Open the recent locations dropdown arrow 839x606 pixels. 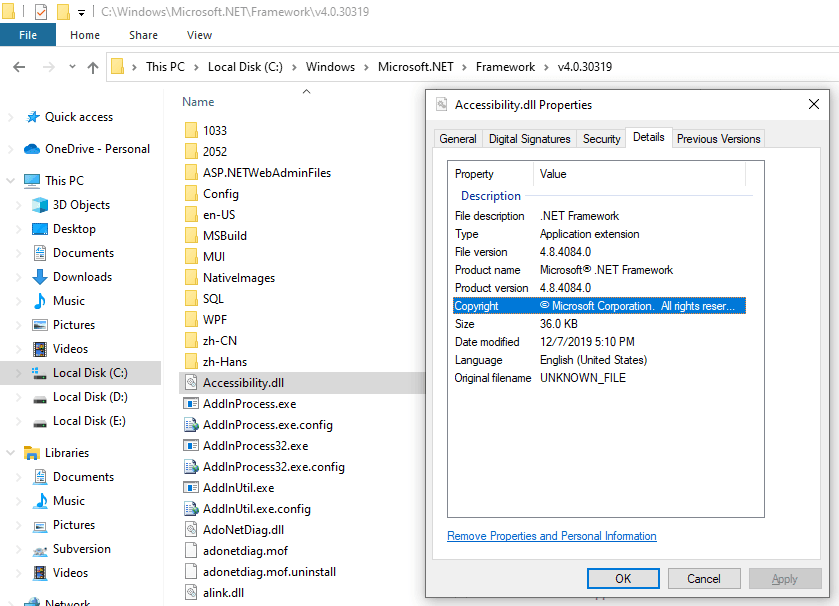click(72, 67)
